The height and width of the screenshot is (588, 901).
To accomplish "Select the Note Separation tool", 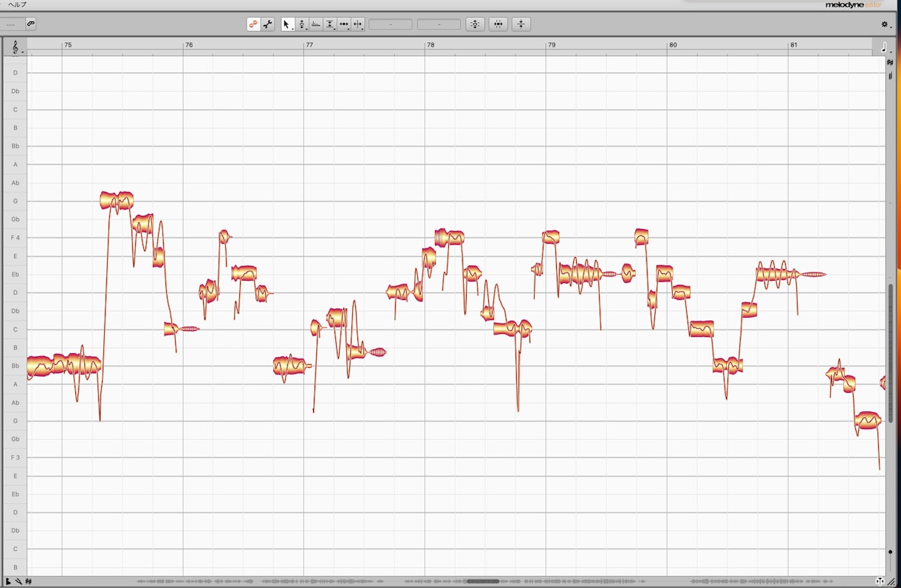I will (358, 24).
